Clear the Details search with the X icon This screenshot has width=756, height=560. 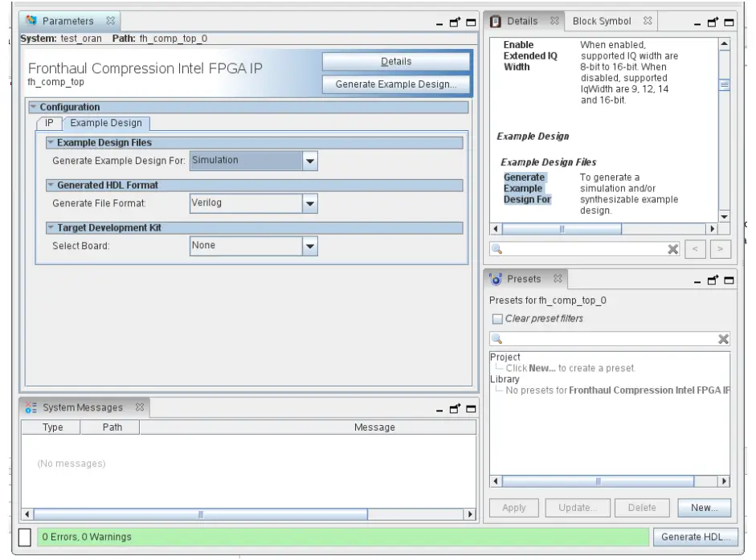coord(673,248)
